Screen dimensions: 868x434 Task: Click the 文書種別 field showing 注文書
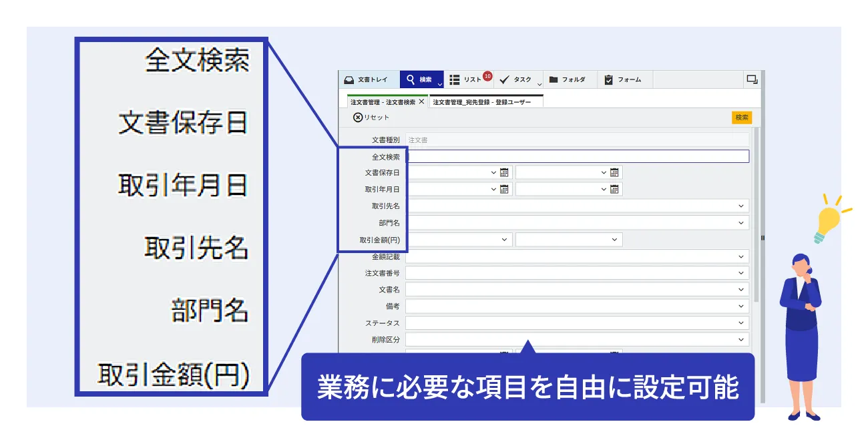(578, 140)
